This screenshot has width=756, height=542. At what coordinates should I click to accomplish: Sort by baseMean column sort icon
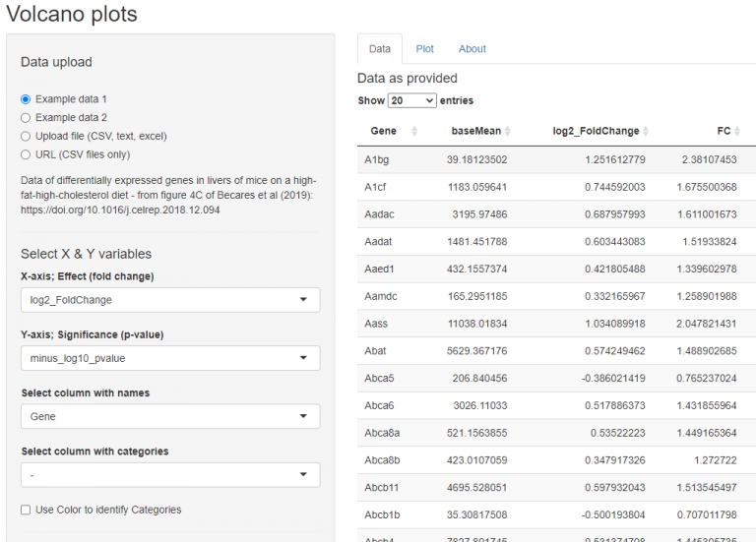pyautogui.click(x=515, y=131)
